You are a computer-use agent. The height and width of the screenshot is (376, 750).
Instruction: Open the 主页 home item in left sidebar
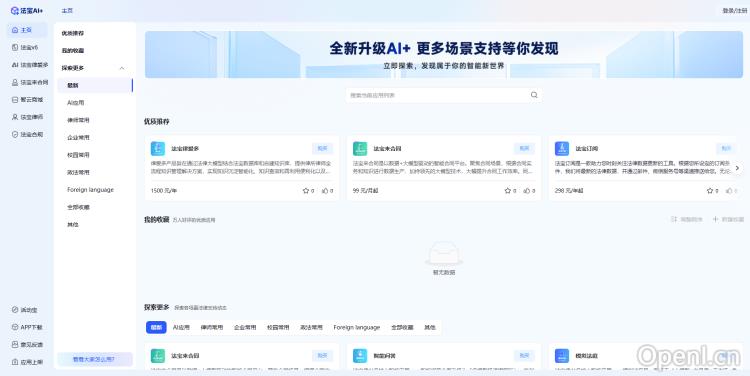[27, 30]
